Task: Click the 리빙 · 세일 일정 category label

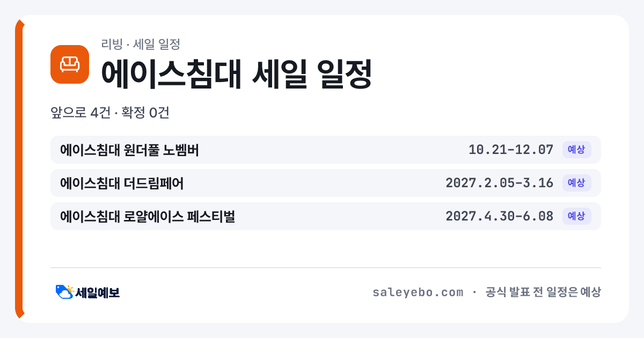Action: click(140, 44)
